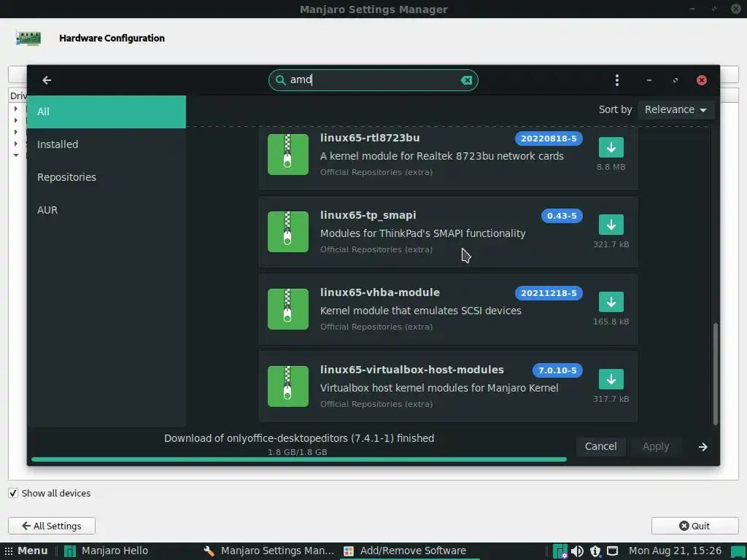This screenshot has width=747, height=560.
Task: Select the Repositories category
Action: coord(107,177)
